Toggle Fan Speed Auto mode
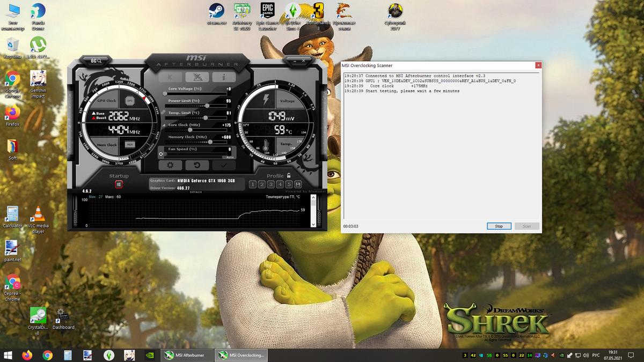The image size is (644, 362). coord(230,157)
